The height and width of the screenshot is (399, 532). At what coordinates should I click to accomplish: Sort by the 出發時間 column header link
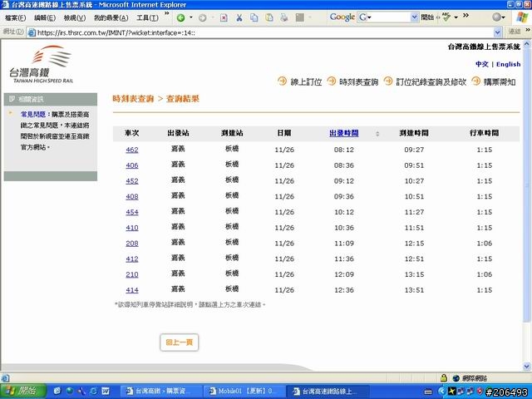344,133
